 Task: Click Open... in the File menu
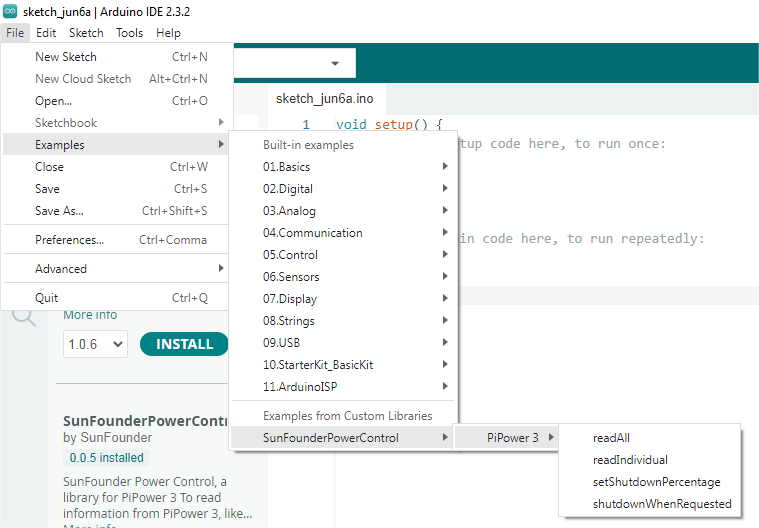click(x=116, y=101)
